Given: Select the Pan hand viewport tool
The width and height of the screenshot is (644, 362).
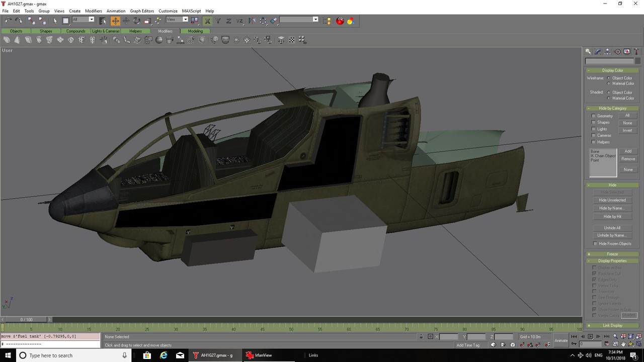Looking at the screenshot, I should (623, 344).
